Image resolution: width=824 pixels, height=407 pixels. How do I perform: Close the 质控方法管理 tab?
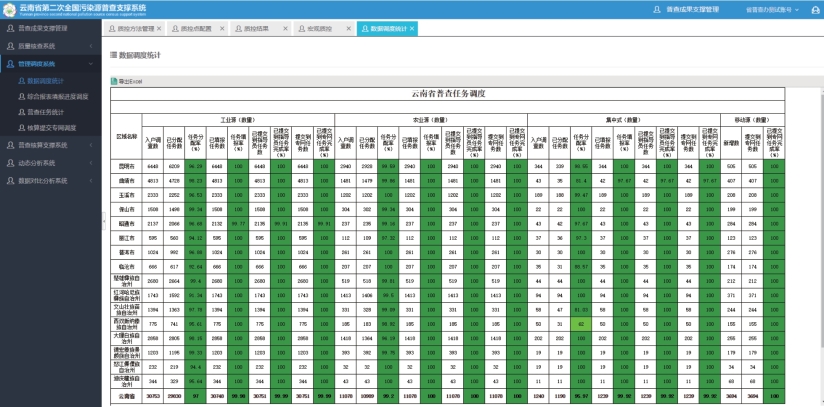(x=159, y=29)
